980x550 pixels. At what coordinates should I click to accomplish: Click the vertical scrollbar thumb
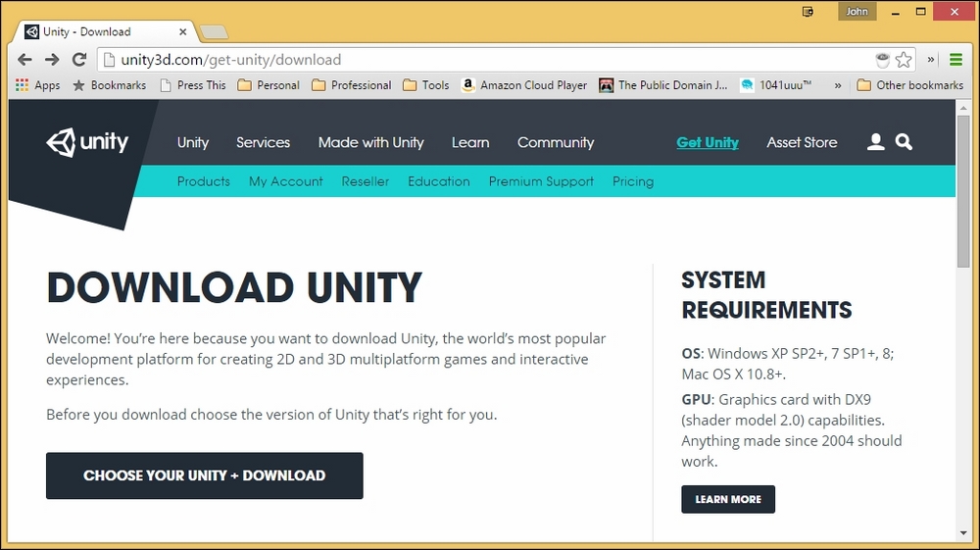963,191
